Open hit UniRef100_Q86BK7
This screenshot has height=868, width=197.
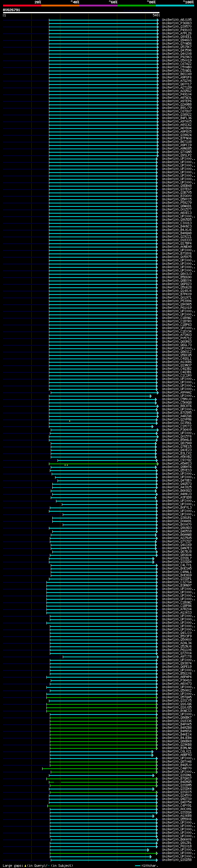pos(177,718)
